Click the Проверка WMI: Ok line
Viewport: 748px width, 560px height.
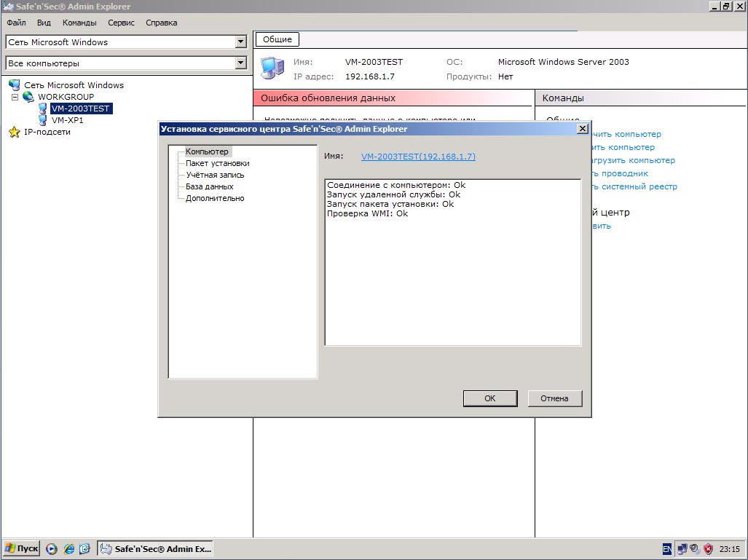[x=367, y=213]
